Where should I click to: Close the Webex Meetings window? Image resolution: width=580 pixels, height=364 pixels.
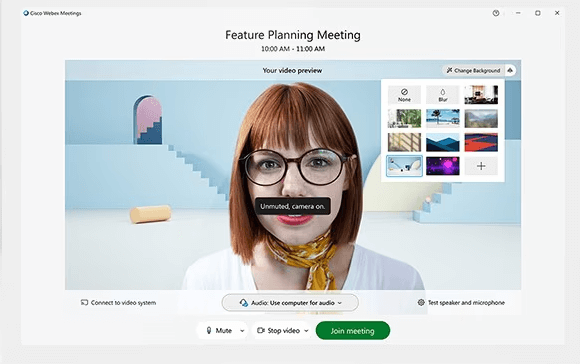click(557, 13)
